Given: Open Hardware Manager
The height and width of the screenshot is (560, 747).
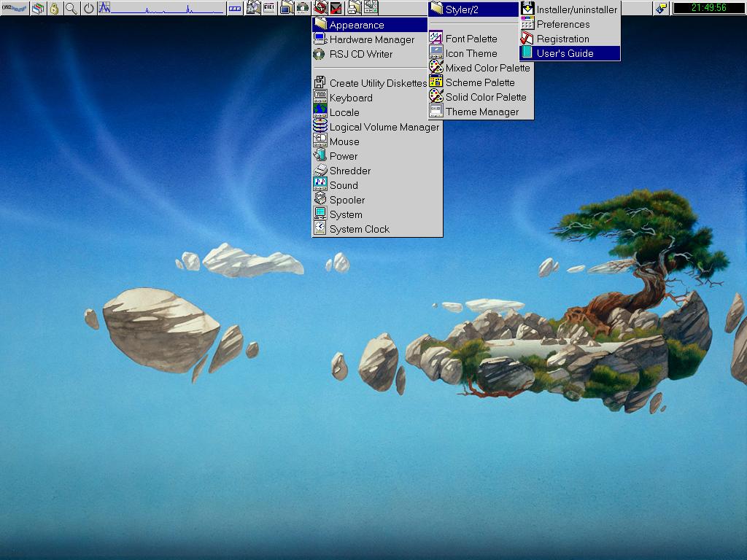Looking at the screenshot, I should pyautogui.click(x=371, y=39).
